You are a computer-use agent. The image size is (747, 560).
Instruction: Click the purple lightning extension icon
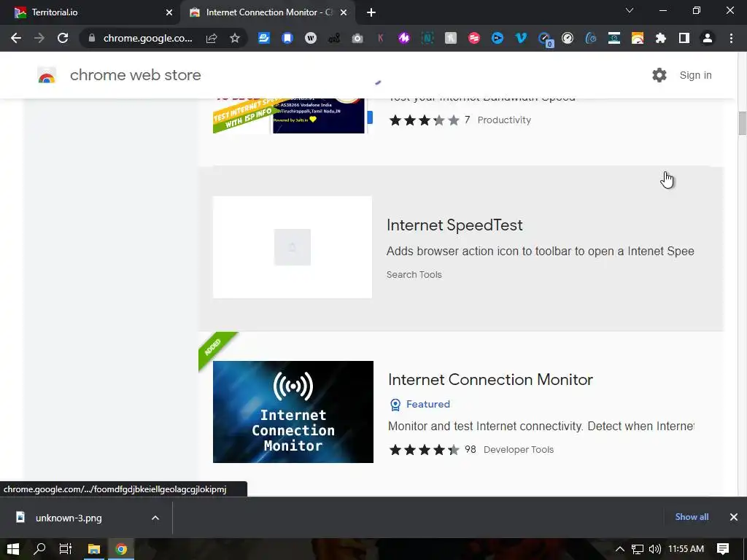click(404, 38)
